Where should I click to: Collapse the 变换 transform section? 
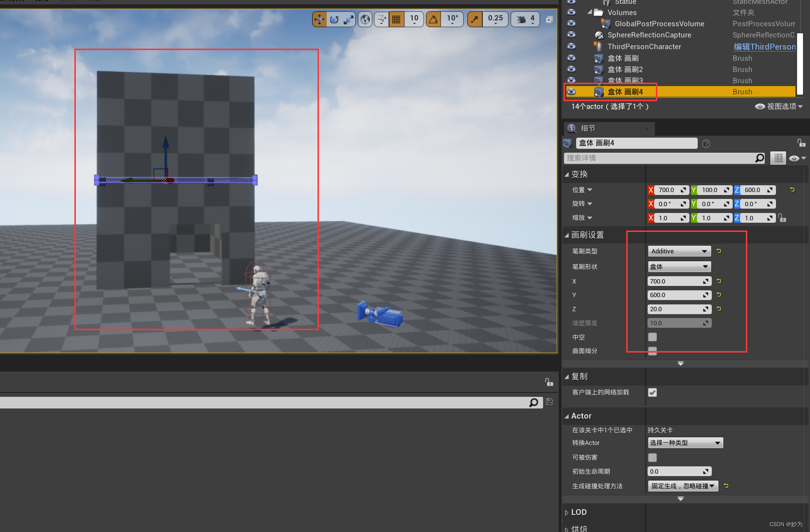tap(566, 174)
